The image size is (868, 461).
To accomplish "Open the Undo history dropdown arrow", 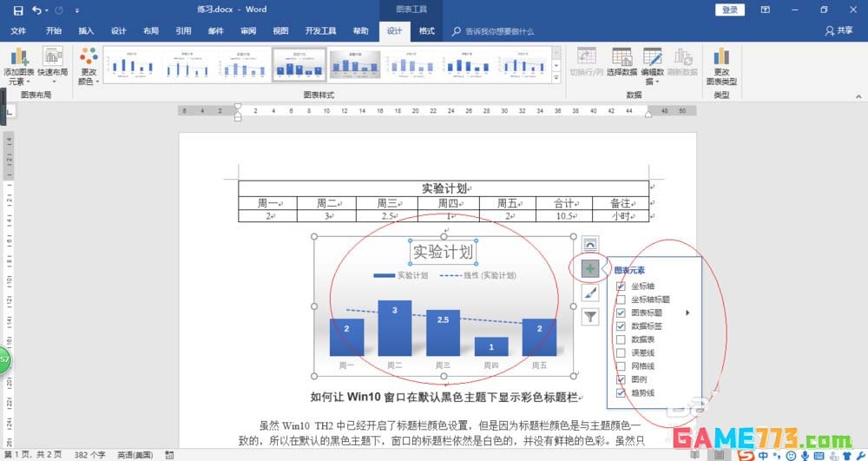I will (x=47, y=10).
